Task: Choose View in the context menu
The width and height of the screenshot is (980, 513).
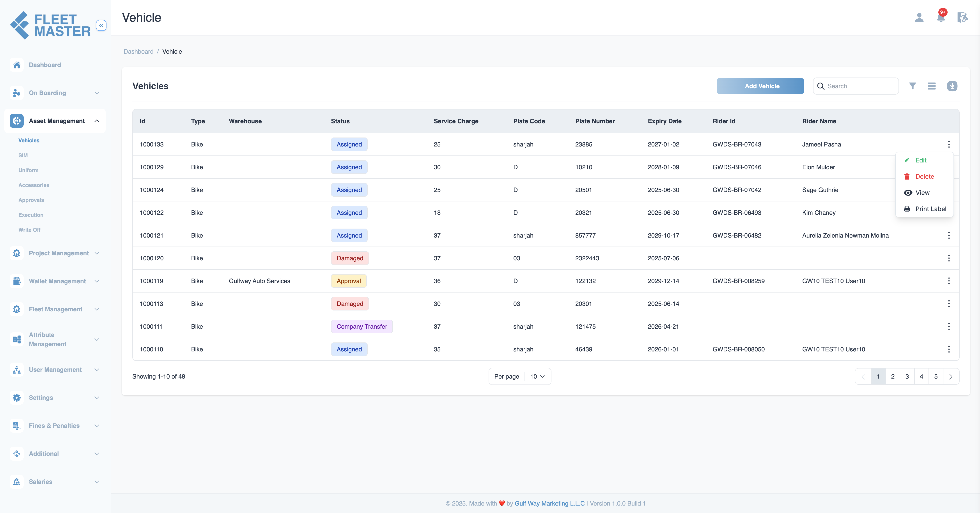Action: pos(924,193)
